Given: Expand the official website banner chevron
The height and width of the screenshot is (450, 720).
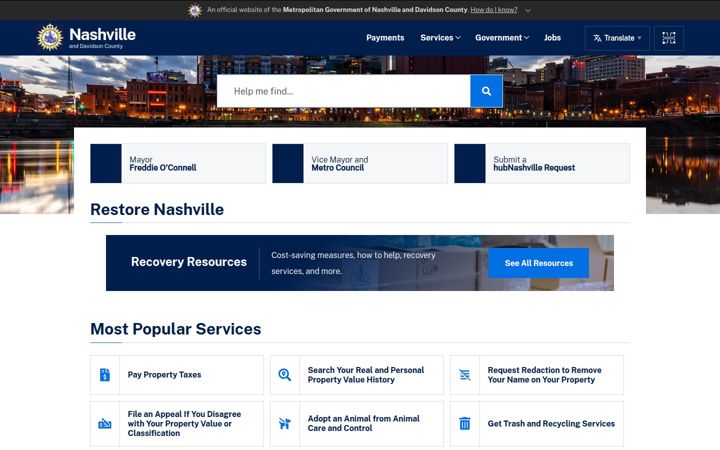Looking at the screenshot, I should click(x=528, y=10).
